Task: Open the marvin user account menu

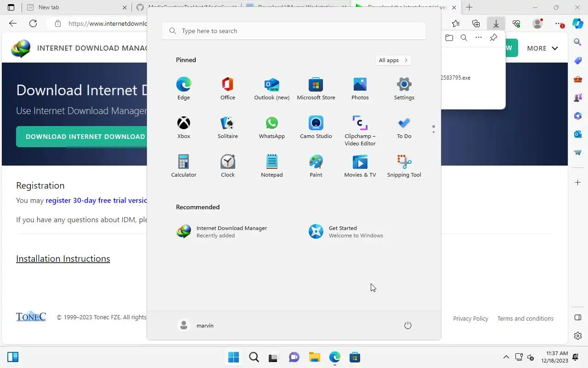Action: pyautogui.click(x=196, y=325)
